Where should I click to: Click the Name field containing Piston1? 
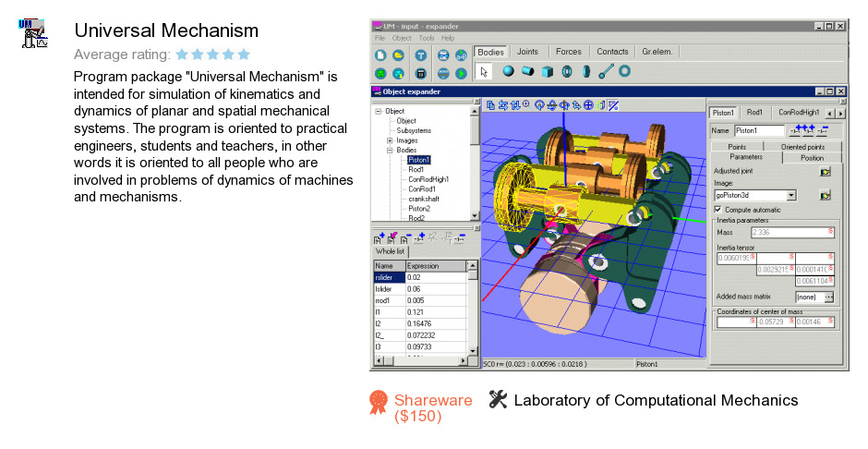[759, 130]
